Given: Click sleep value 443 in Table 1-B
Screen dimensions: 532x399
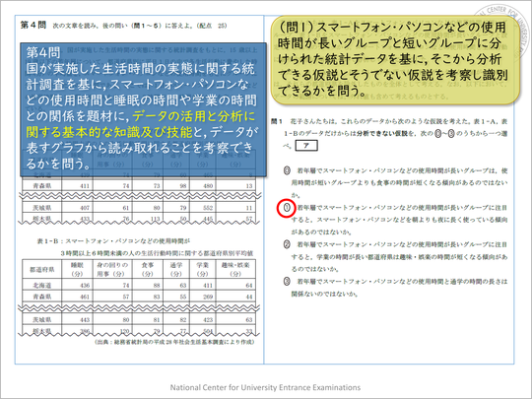Looking at the screenshot, I should point(85,319).
